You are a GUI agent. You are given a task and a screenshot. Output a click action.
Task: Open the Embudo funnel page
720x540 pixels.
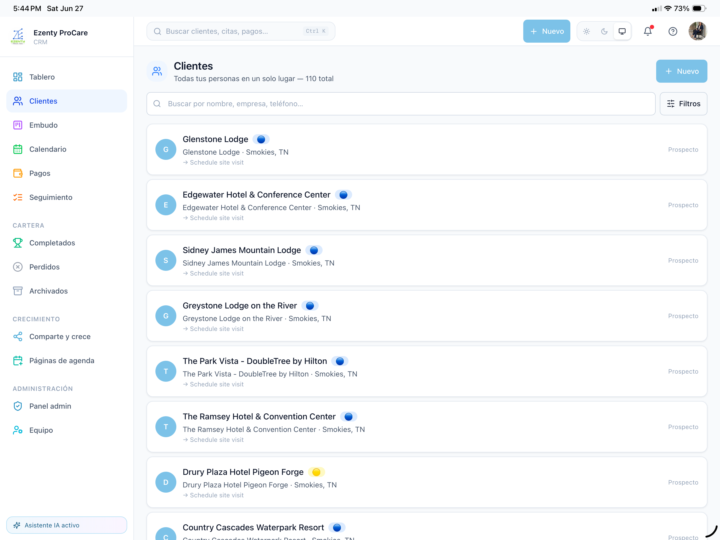(x=67, y=125)
